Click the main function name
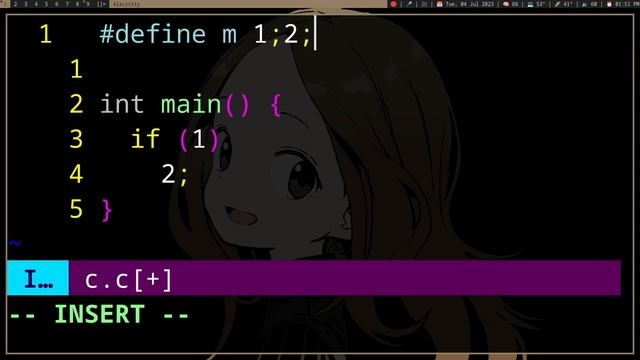 [191, 104]
